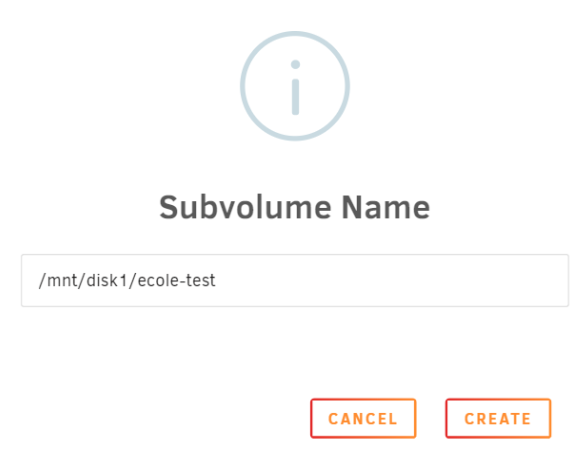Image resolution: width=587 pixels, height=471 pixels.
Task: Click the dot of the info symbol
Action: [295, 64]
